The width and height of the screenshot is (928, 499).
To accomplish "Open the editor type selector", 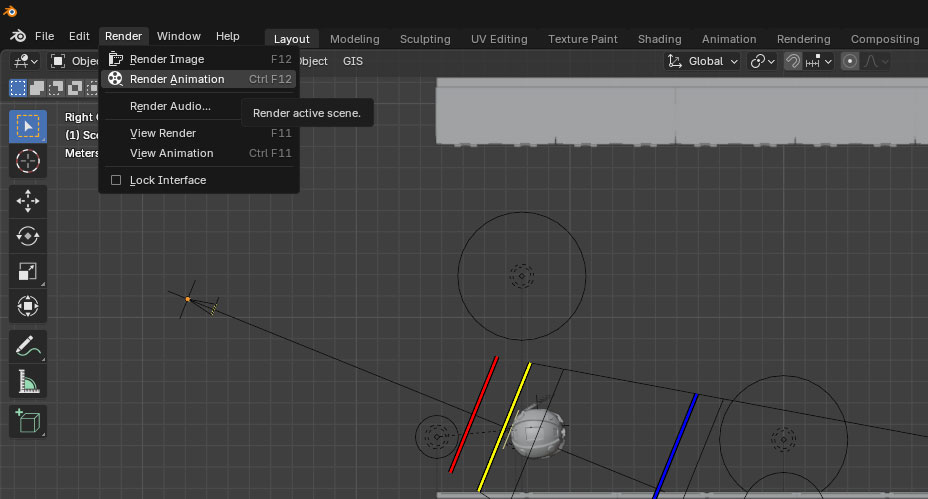I will coord(25,61).
